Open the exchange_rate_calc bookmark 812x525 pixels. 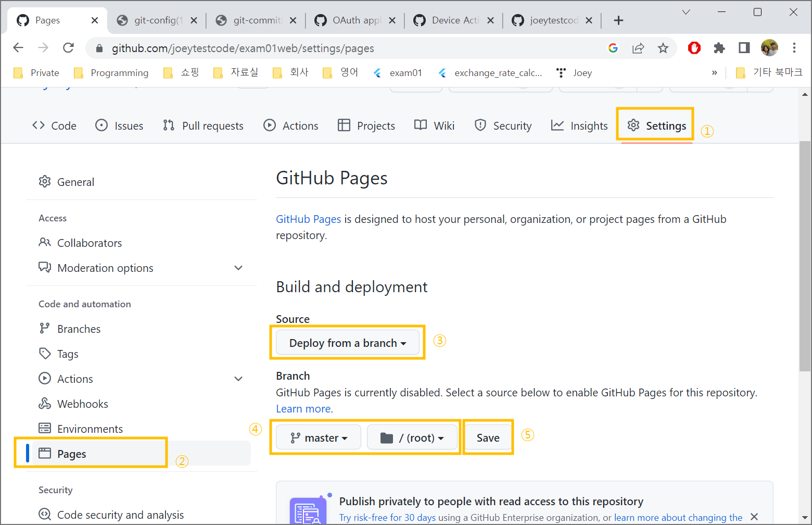tap(490, 73)
